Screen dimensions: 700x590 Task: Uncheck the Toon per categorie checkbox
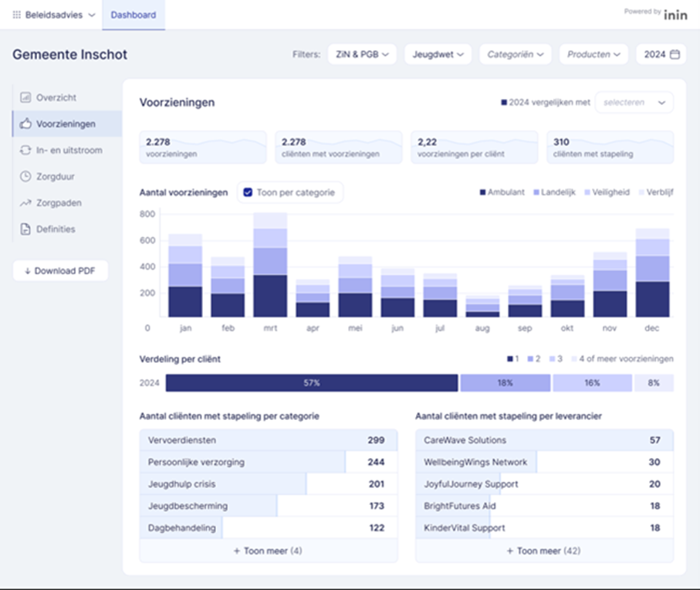pos(248,192)
